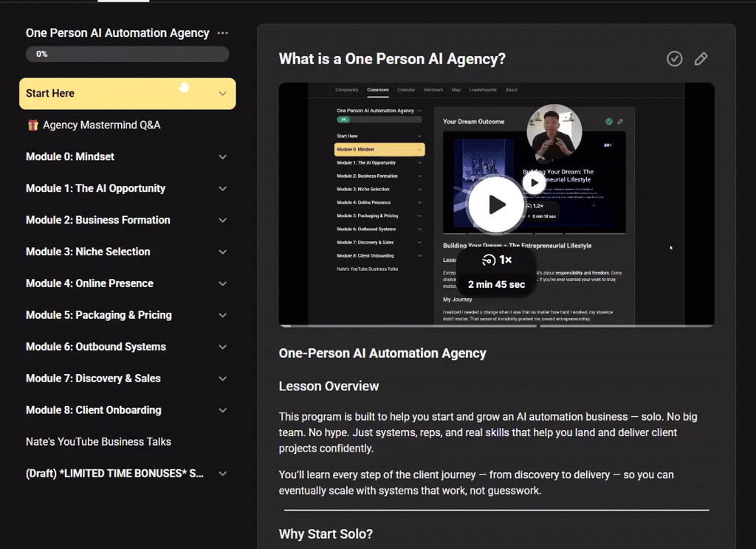Collapse the highlighted Start Here chevron
This screenshot has width=756, height=549.
point(221,94)
